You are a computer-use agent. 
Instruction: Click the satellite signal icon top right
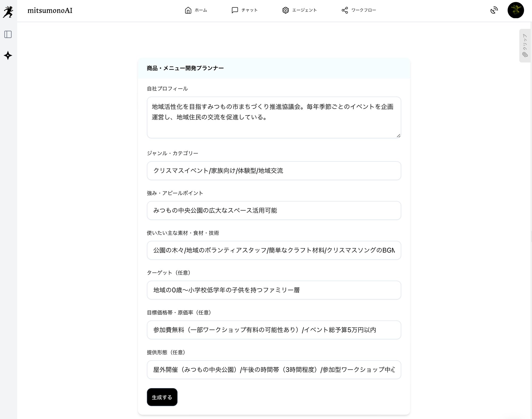(494, 10)
